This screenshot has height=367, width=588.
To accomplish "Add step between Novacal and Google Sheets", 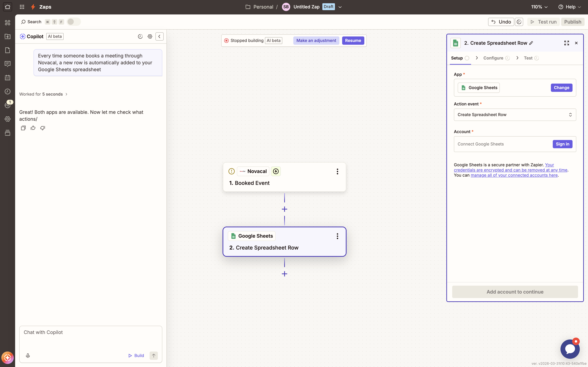I will coord(284,209).
